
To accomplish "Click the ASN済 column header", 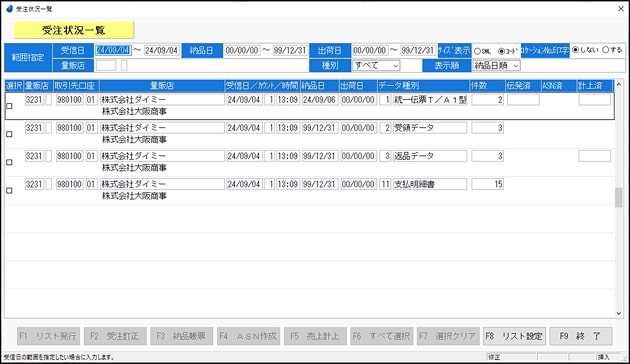I will point(558,86).
